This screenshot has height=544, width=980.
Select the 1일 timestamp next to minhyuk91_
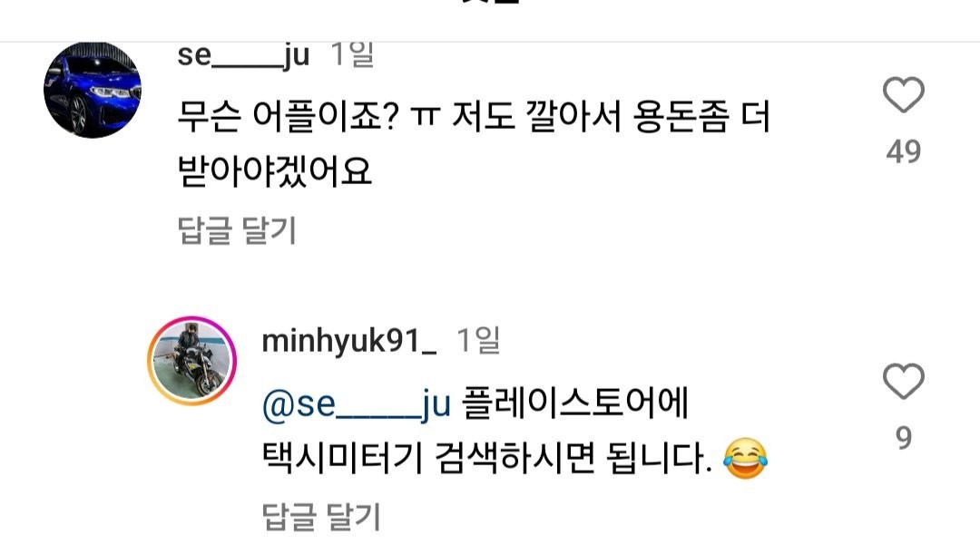click(478, 340)
